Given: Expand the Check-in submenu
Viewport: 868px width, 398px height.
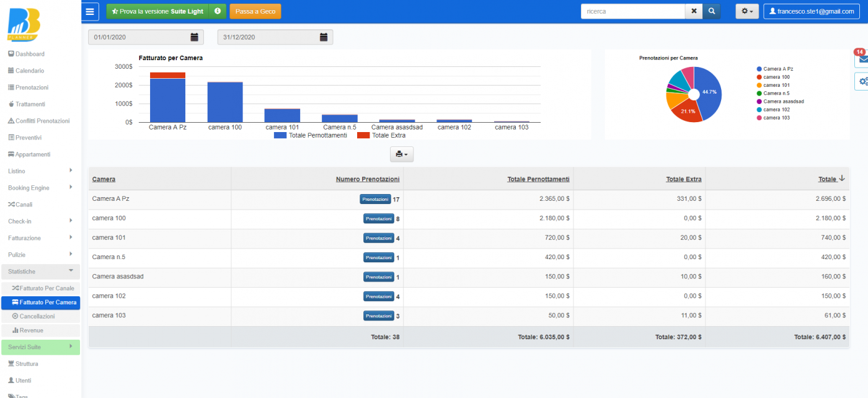Looking at the screenshot, I should (x=40, y=221).
